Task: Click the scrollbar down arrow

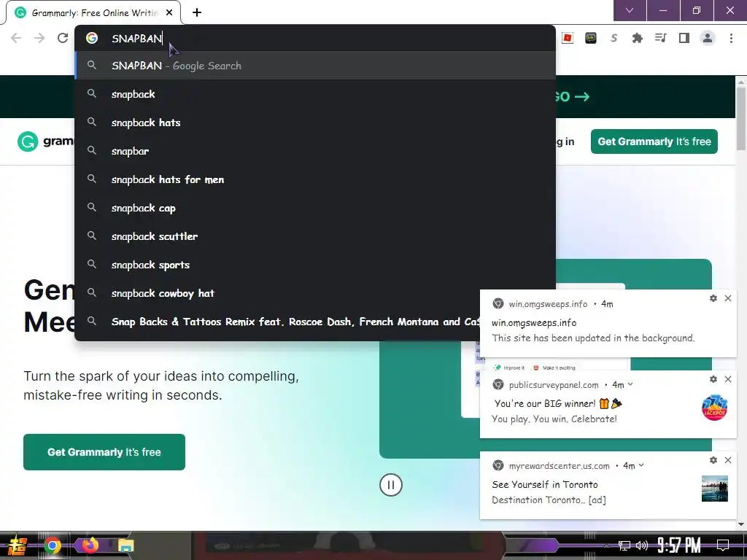Action: (x=741, y=524)
